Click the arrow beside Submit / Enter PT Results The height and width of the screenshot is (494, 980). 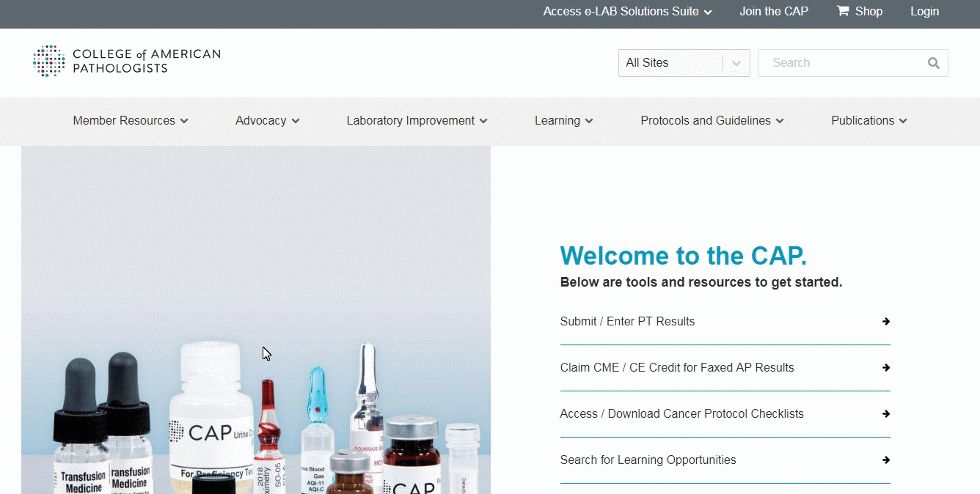pyautogui.click(x=886, y=321)
